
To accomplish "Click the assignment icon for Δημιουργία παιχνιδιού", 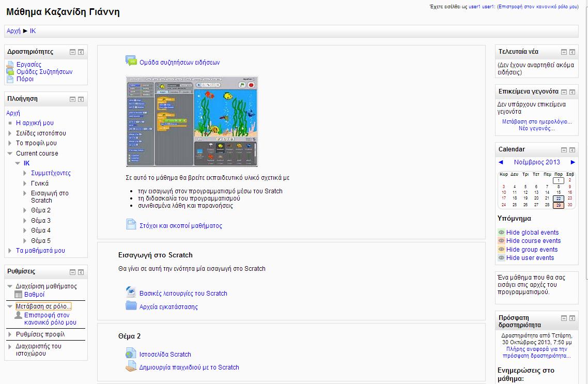I will 131,366.
